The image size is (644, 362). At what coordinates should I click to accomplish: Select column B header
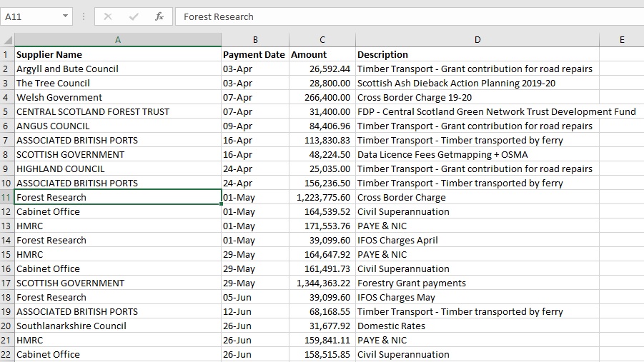pyautogui.click(x=255, y=40)
